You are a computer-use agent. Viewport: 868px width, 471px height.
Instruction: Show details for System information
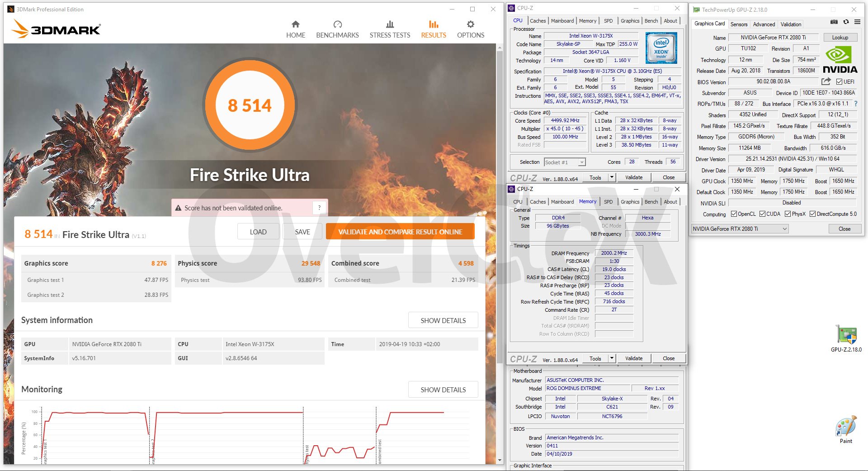443,320
